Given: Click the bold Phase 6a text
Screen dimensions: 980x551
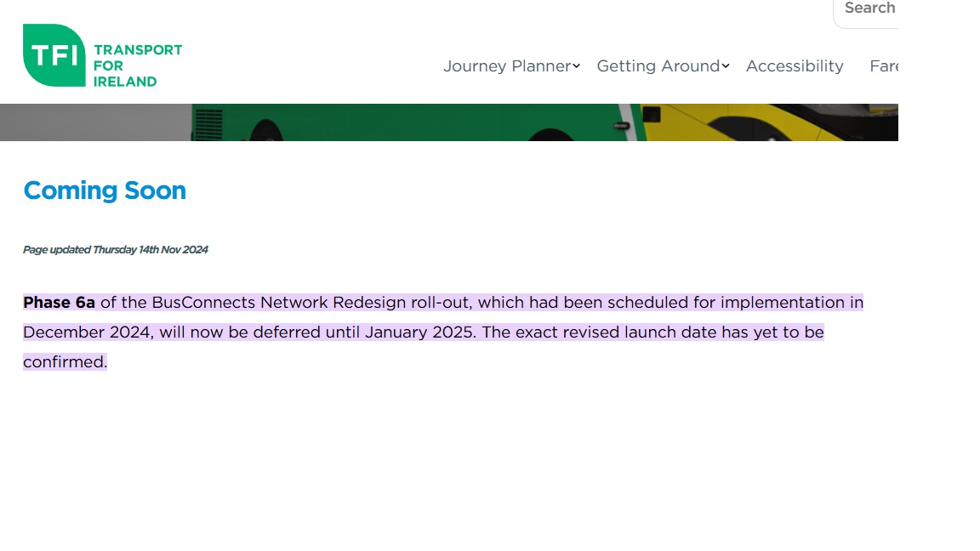Looking at the screenshot, I should (x=59, y=303).
